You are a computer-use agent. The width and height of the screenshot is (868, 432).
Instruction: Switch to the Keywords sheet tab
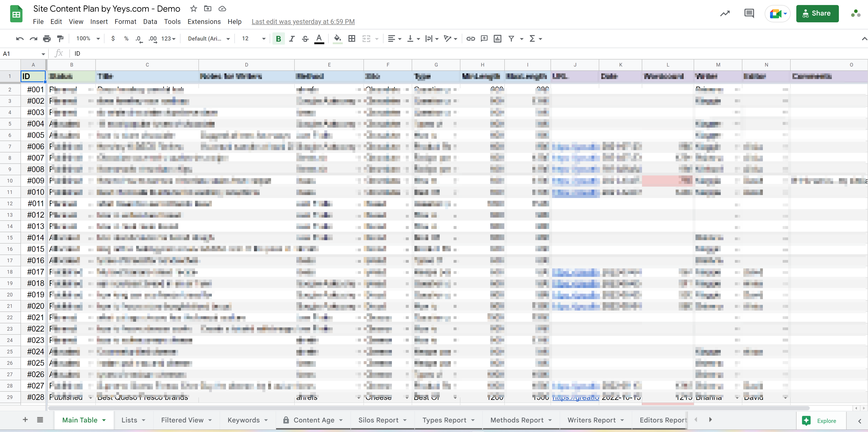click(244, 420)
